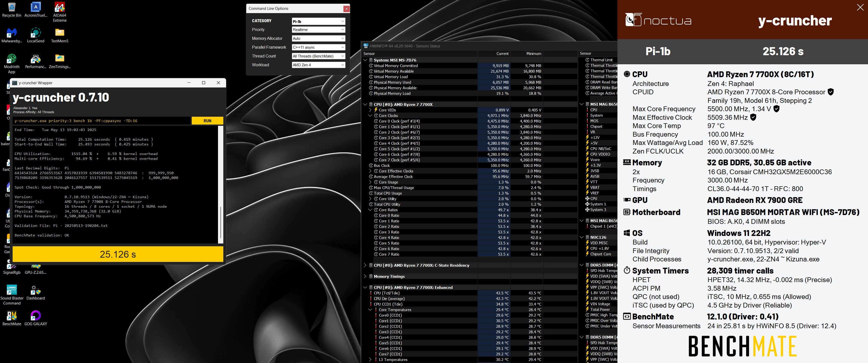Collapse the Core Temperatures node
The height and width of the screenshot is (363, 868).
pos(370,310)
